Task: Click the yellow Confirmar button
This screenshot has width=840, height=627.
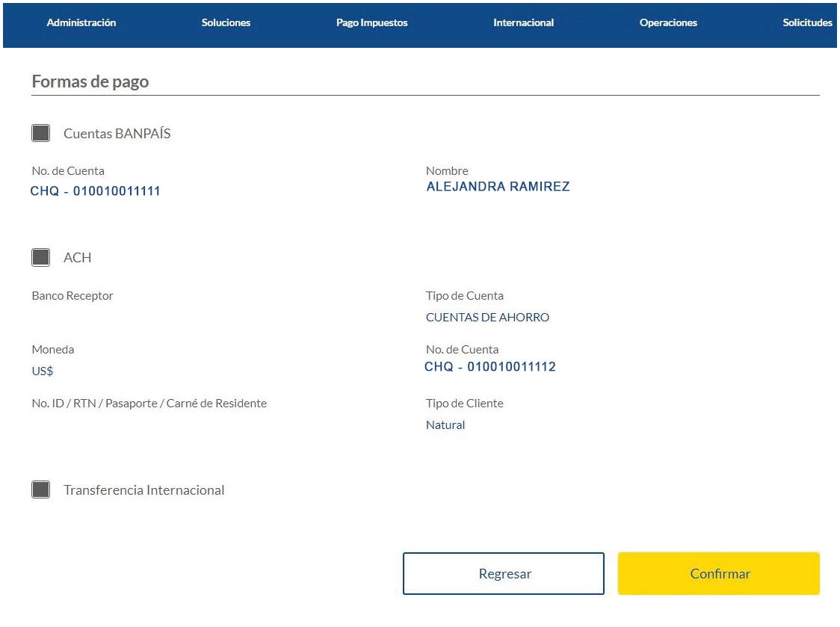Action: pos(719,574)
